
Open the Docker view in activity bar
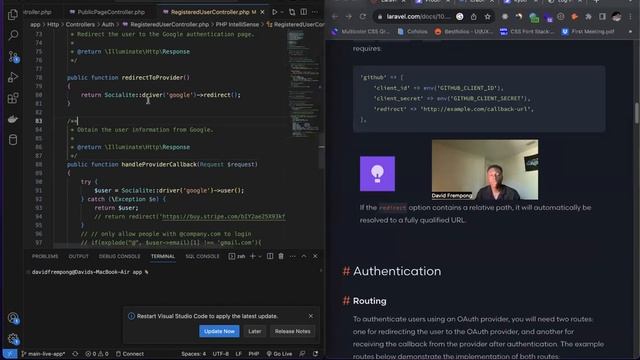(13, 119)
